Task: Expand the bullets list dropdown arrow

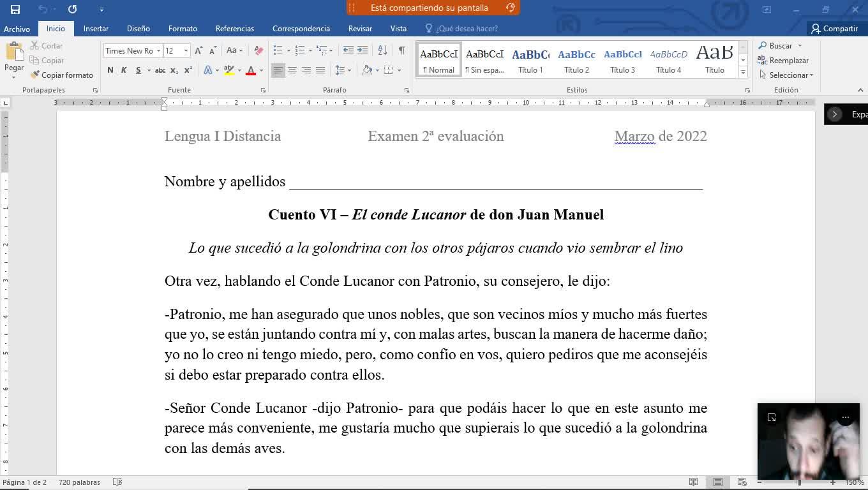Action: pyautogui.click(x=288, y=51)
